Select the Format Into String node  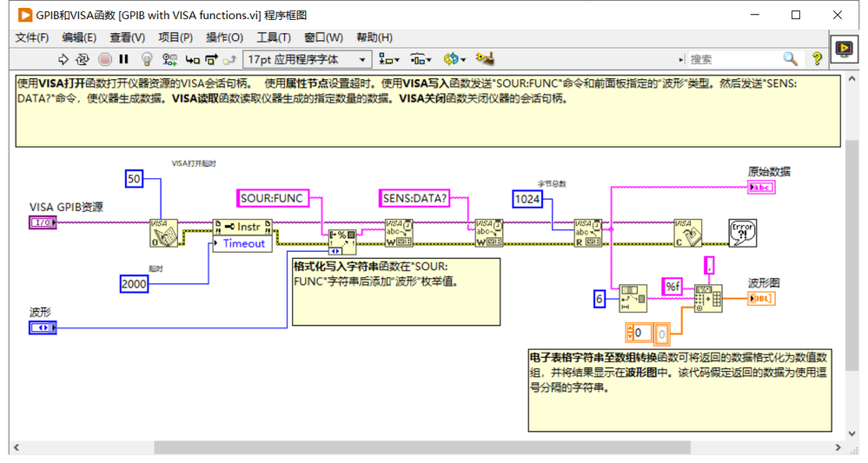[342, 241]
